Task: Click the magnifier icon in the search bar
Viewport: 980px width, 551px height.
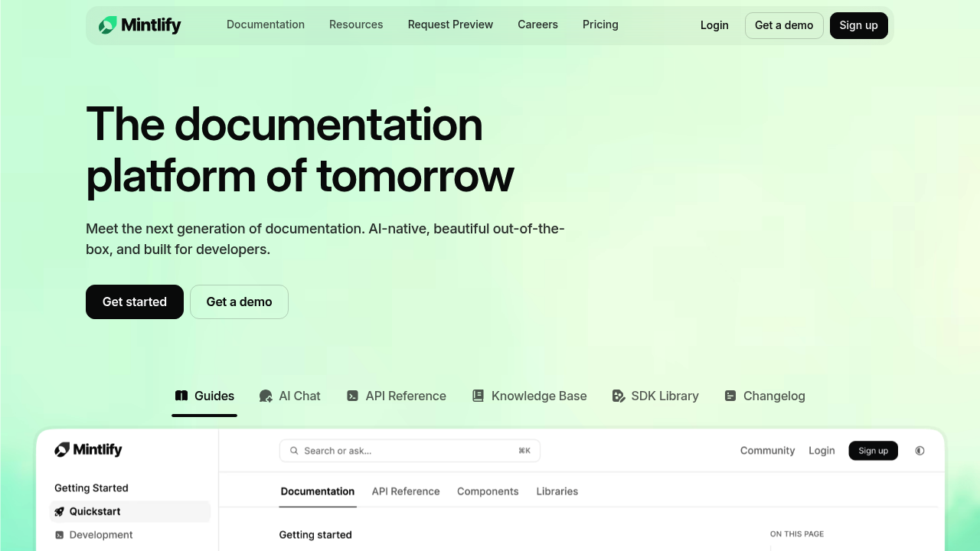Action: pos(294,451)
